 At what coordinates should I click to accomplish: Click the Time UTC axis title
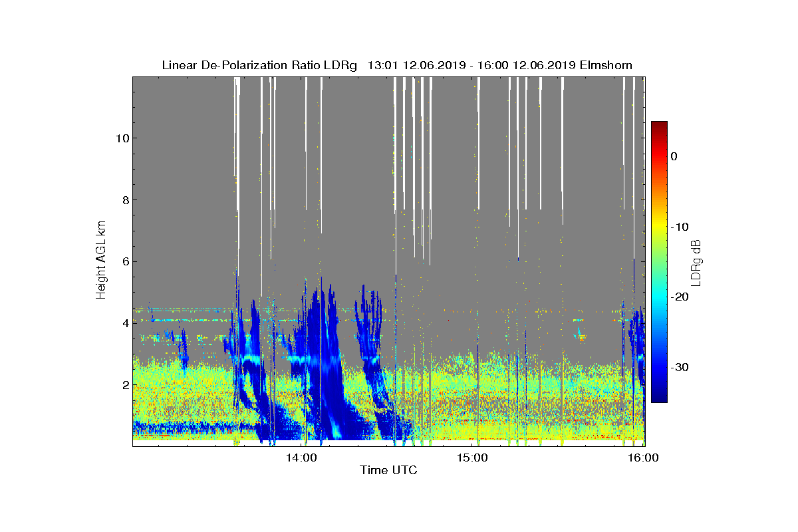point(389,470)
